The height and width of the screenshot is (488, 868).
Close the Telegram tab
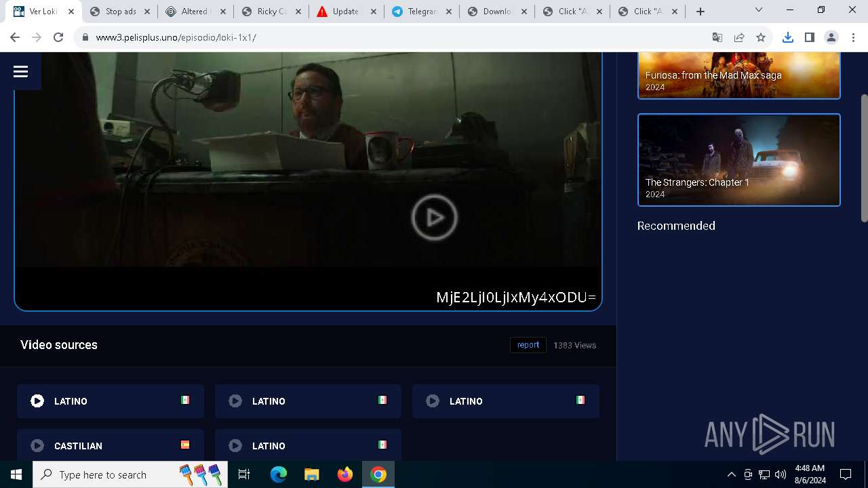(x=448, y=12)
